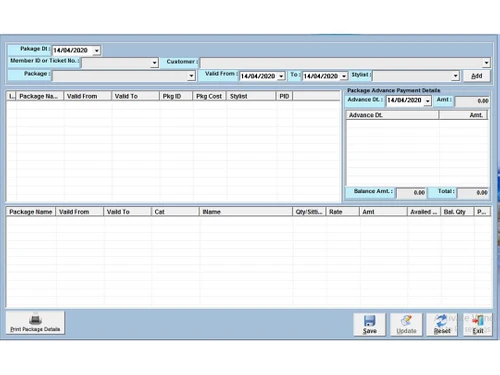500x375 pixels.
Task: Click the Amt. column header in payment grid
Action: tap(463, 115)
